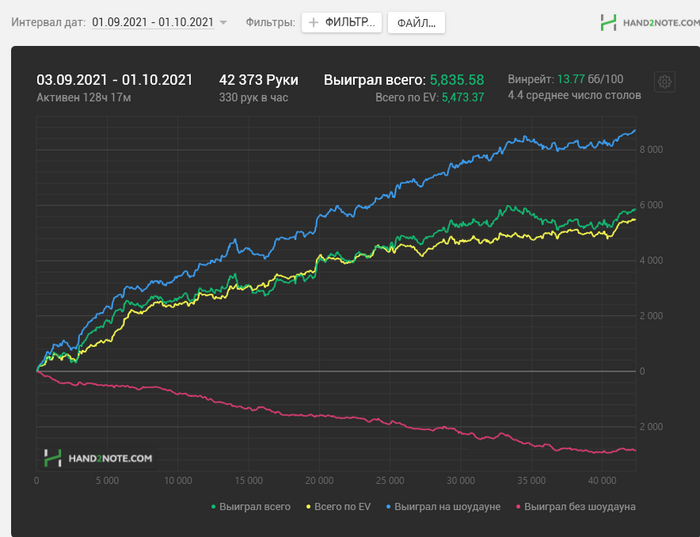Click the 20 000 x-axis label

point(319,481)
